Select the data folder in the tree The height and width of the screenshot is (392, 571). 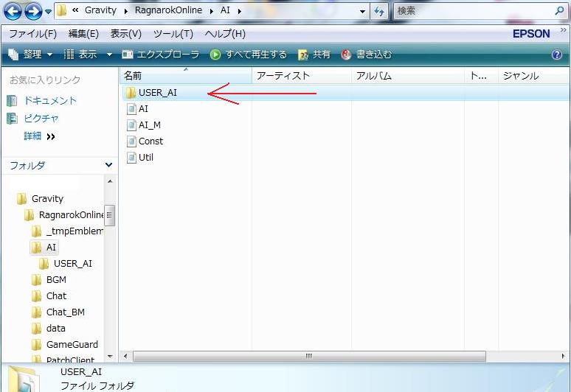click(x=49, y=329)
